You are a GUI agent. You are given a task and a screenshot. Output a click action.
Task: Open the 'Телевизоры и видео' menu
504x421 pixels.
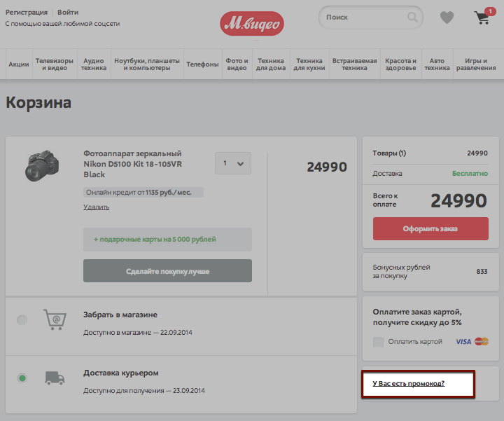[x=55, y=64]
